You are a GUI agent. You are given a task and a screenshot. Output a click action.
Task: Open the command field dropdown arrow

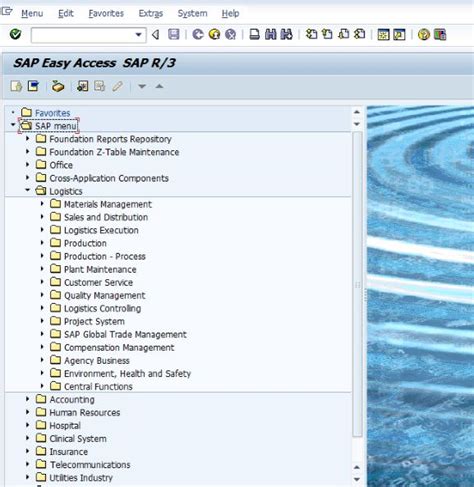138,35
